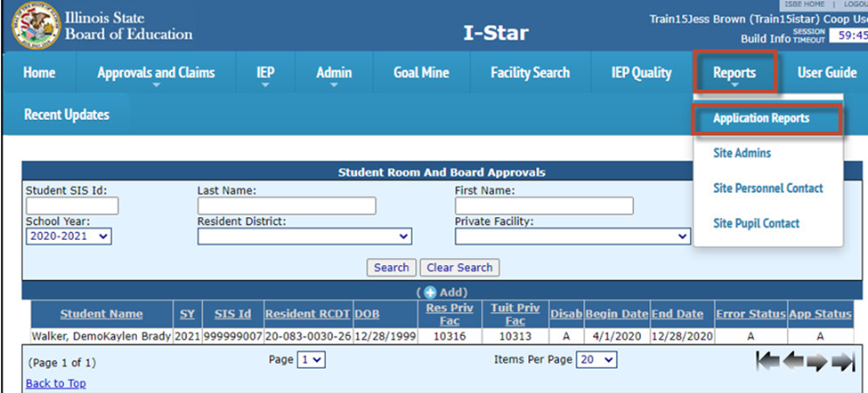Click the End Date value 12/28/2020

[682, 337]
